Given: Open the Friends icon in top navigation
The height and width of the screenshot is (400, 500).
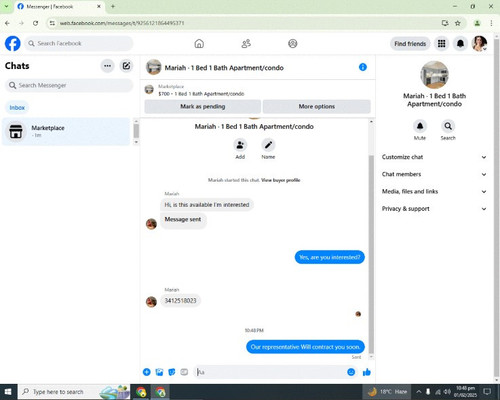Looking at the screenshot, I should coord(246,44).
